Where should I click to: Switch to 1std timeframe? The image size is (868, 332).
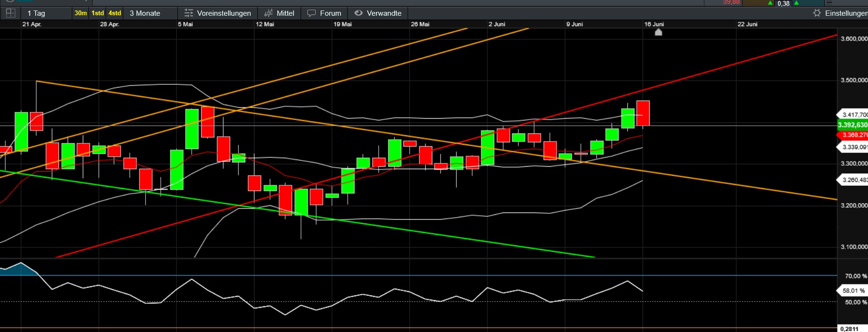pos(98,13)
